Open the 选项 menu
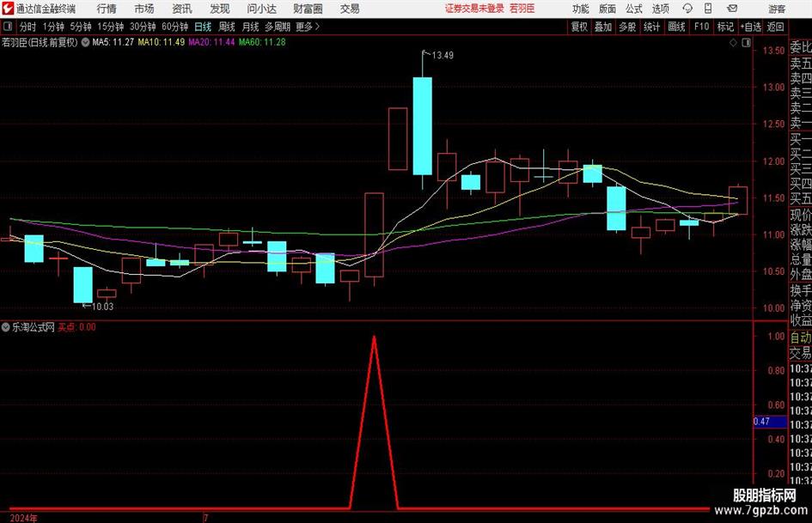812x523 pixels. click(x=660, y=9)
